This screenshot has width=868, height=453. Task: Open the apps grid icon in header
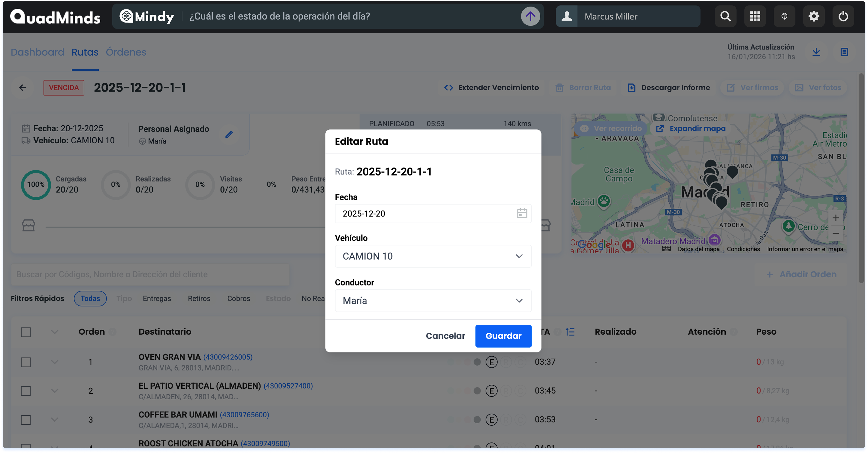click(755, 16)
